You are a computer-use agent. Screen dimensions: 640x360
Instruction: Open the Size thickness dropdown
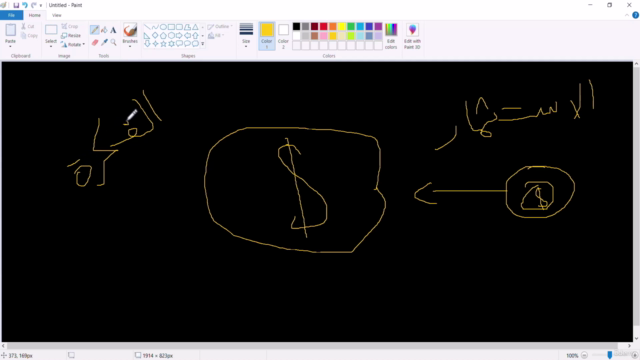click(x=246, y=36)
